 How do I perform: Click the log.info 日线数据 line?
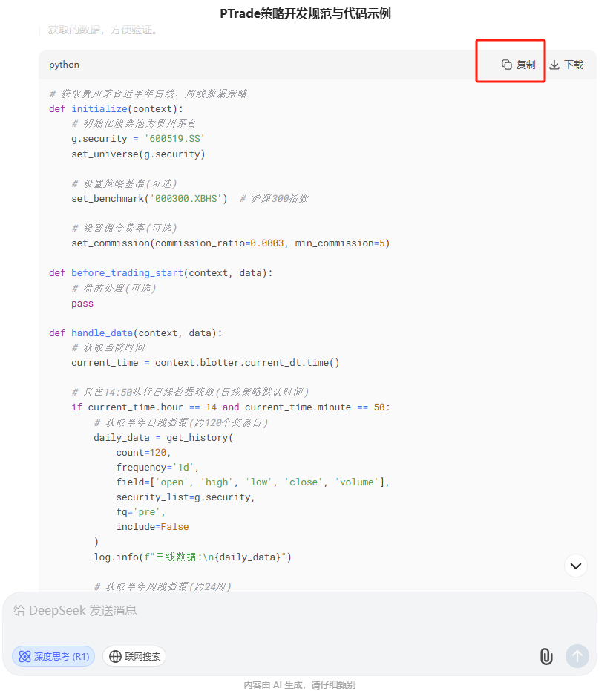tap(192, 557)
